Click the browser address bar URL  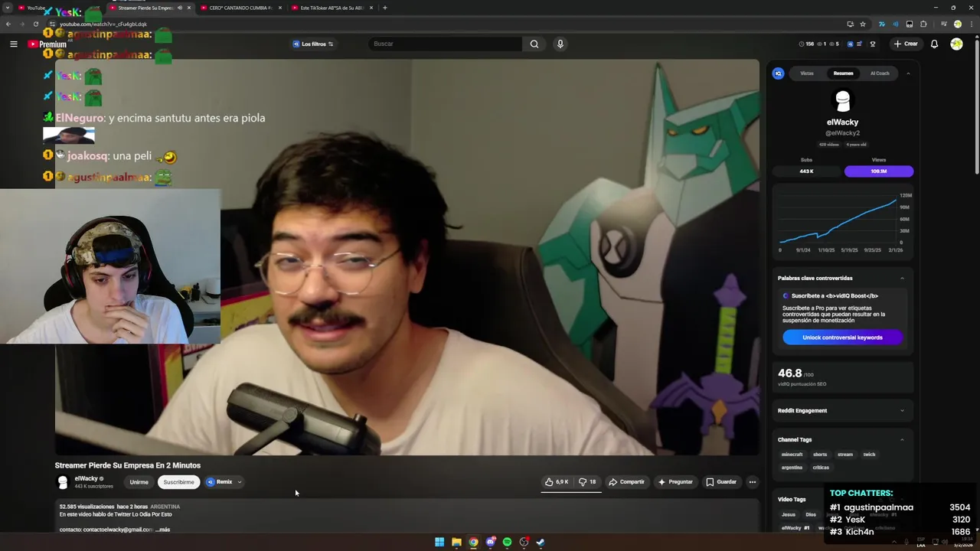103,24
